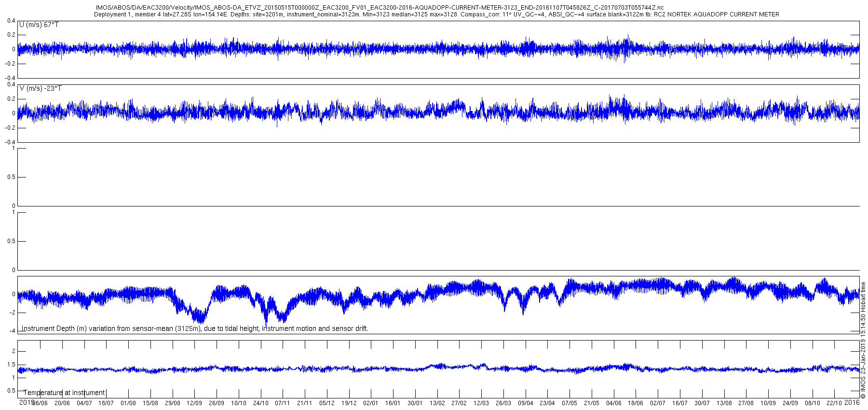Pick the '26/09' date tick label
Image resolution: width=868 pixels, height=410 pixels.
coord(217,403)
